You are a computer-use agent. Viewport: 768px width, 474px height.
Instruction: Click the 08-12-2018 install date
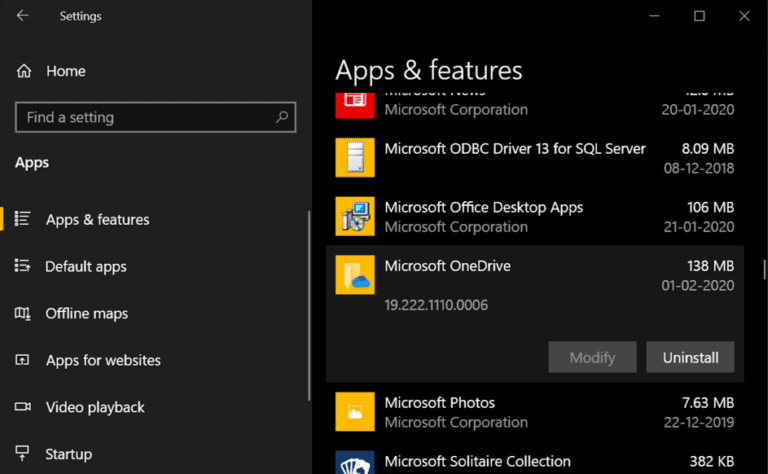coord(698,168)
